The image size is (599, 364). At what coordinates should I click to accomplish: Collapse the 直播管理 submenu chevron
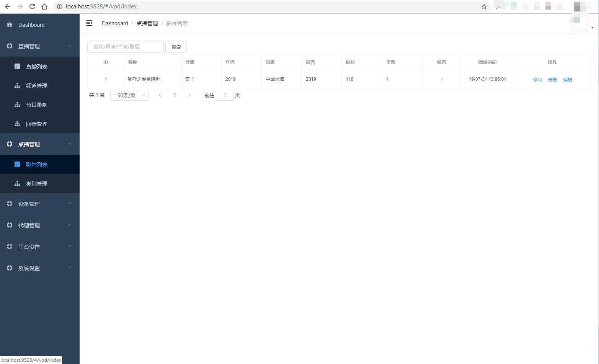click(70, 46)
